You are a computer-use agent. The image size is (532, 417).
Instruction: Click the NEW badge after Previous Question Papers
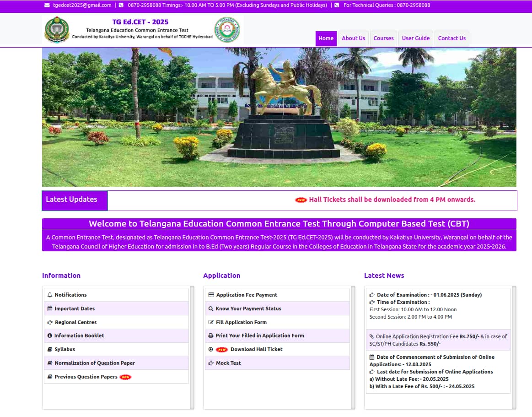coord(125,377)
